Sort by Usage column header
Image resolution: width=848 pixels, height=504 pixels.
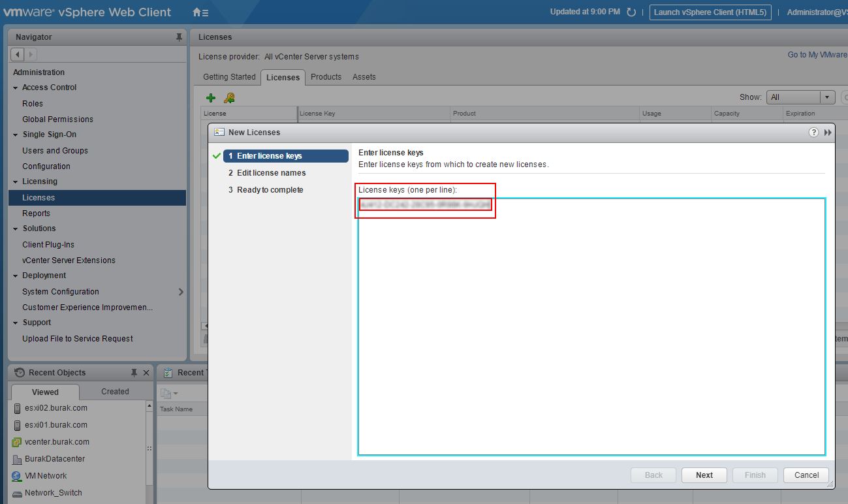click(675, 114)
